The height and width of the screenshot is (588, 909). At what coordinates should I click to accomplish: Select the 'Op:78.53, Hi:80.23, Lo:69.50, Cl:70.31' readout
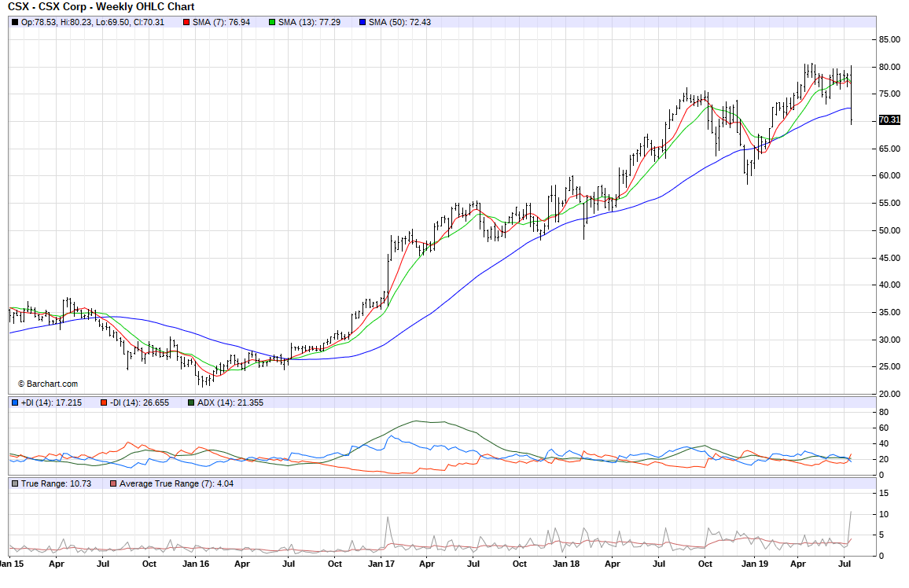click(x=93, y=23)
